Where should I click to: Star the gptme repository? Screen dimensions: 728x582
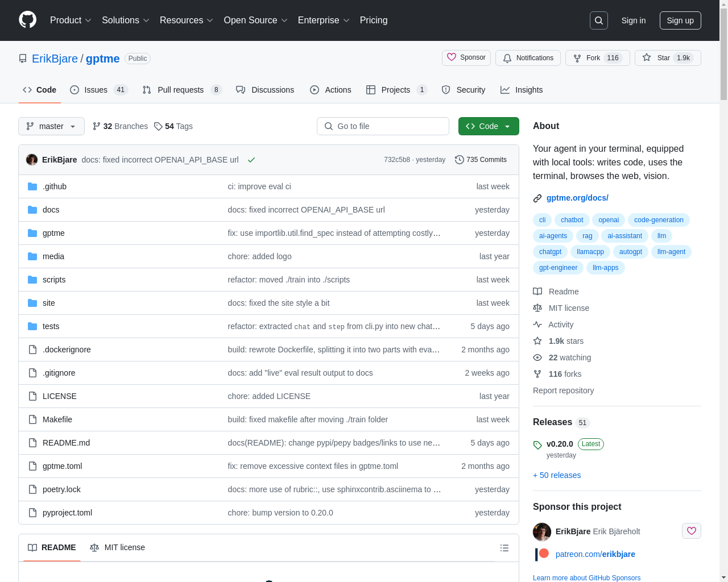(x=668, y=58)
